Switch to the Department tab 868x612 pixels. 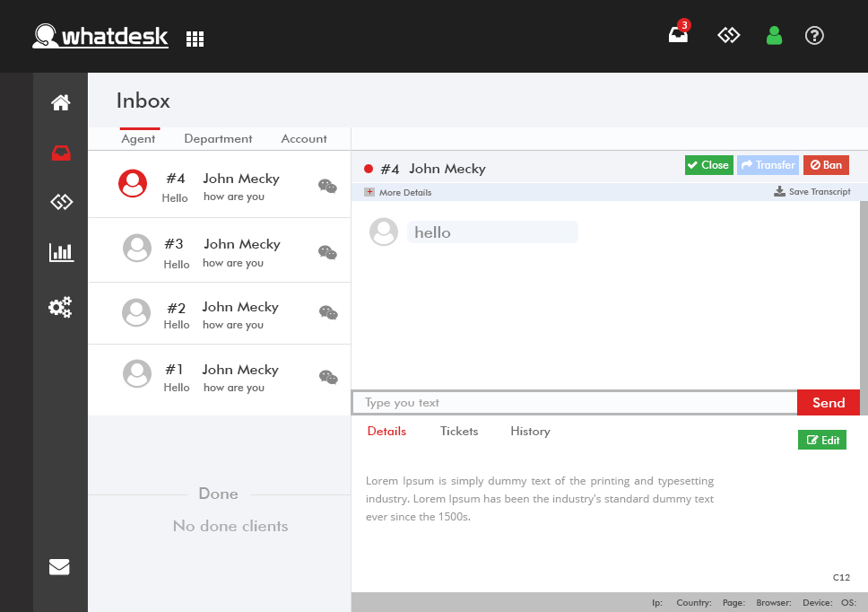coord(218,139)
